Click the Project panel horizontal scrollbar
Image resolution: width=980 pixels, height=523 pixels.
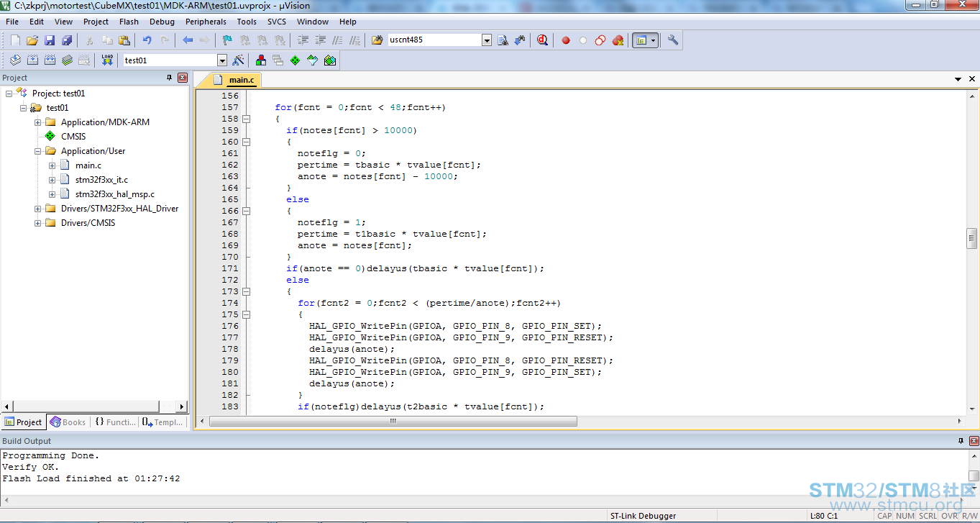pyautogui.click(x=94, y=407)
